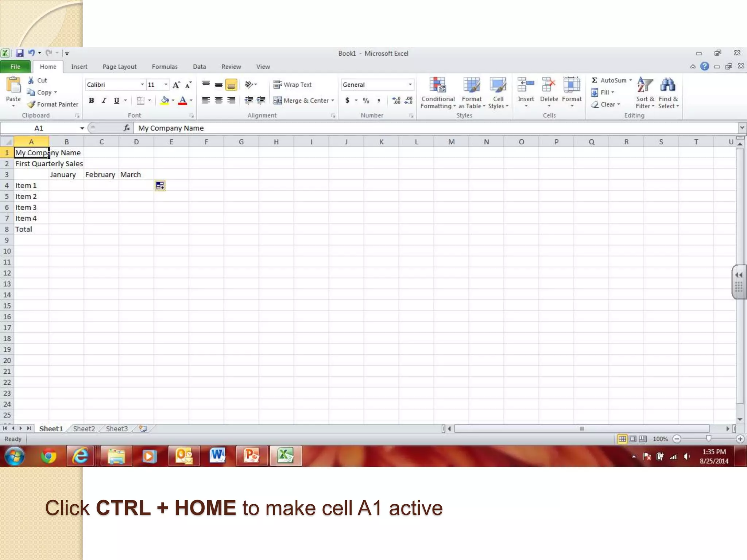Click the Merge & Center icon
The width and height of the screenshot is (747, 560).
(x=278, y=101)
